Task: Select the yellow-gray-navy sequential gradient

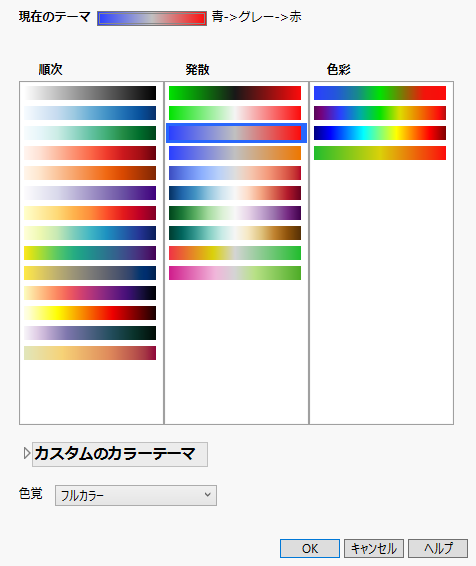Action: tap(90, 273)
